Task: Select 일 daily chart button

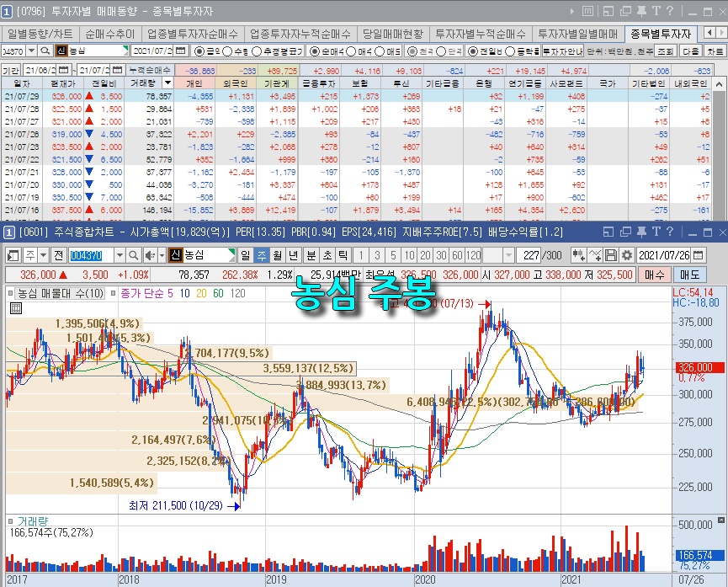Action: [x=246, y=255]
